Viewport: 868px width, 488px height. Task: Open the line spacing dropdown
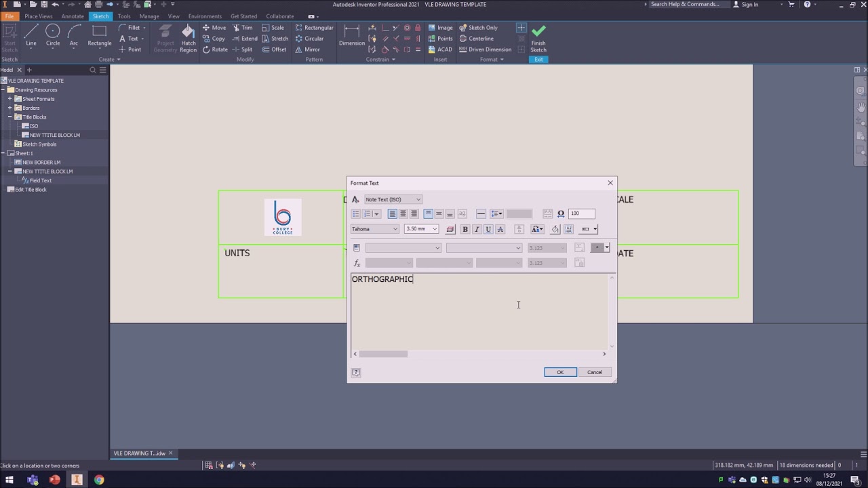pyautogui.click(x=496, y=213)
